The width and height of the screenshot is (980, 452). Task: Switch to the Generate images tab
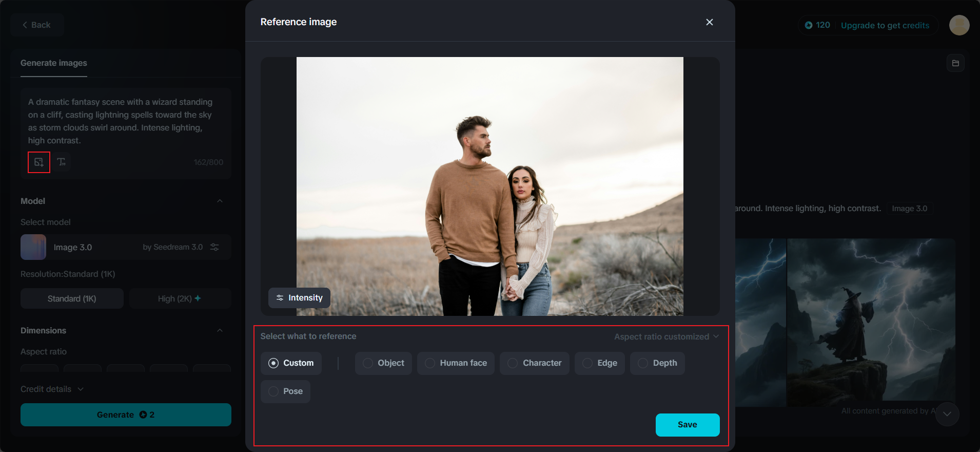click(54, 63)
